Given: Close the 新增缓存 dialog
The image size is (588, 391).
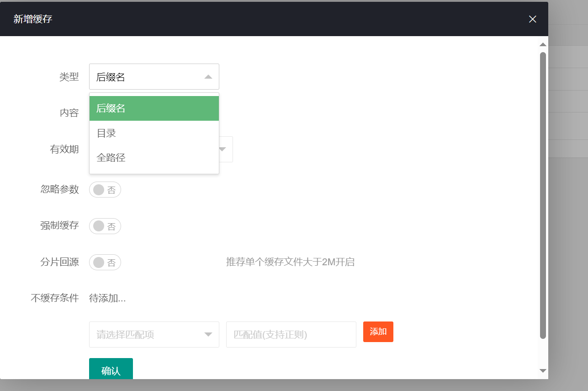Looking at the screenshot, I should (x=532, y=19).
